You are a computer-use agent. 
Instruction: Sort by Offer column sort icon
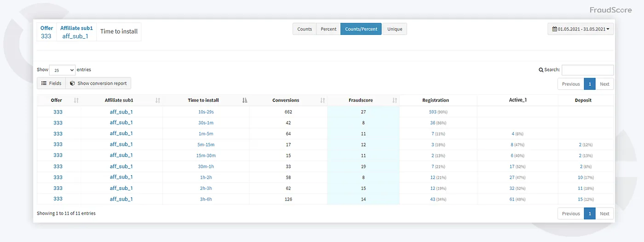(x=76, y=100)
